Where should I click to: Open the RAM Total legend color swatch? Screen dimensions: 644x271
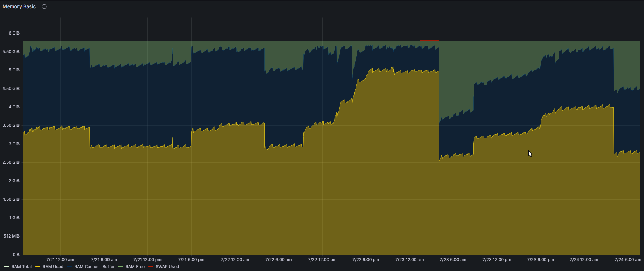7,267
